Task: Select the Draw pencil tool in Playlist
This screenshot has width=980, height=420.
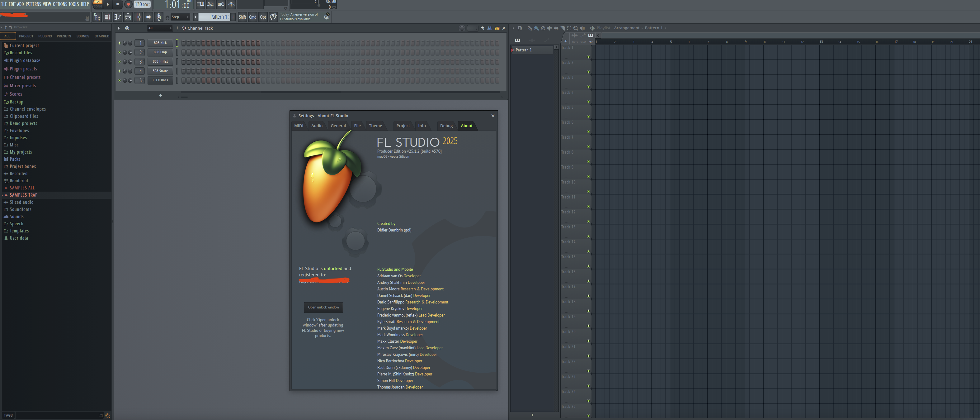Action: pos(530,28)
